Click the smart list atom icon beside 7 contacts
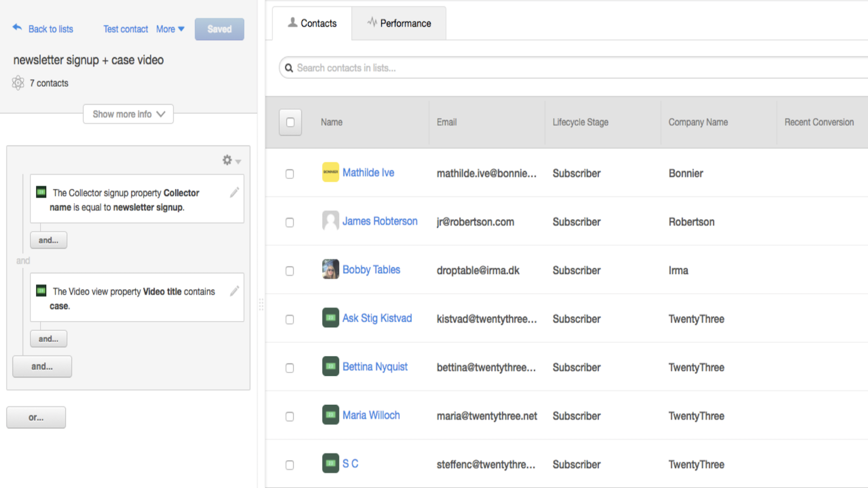 18,83
